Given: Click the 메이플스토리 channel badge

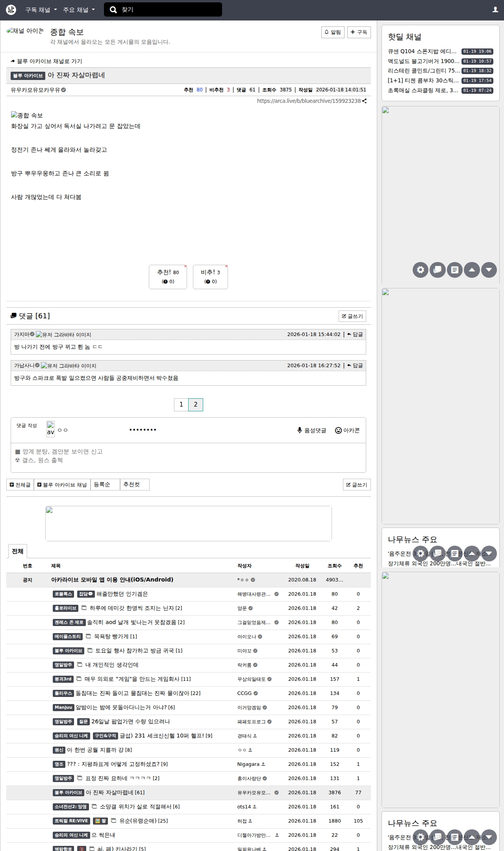Looking at the screenshot, I should coord(68,637).
